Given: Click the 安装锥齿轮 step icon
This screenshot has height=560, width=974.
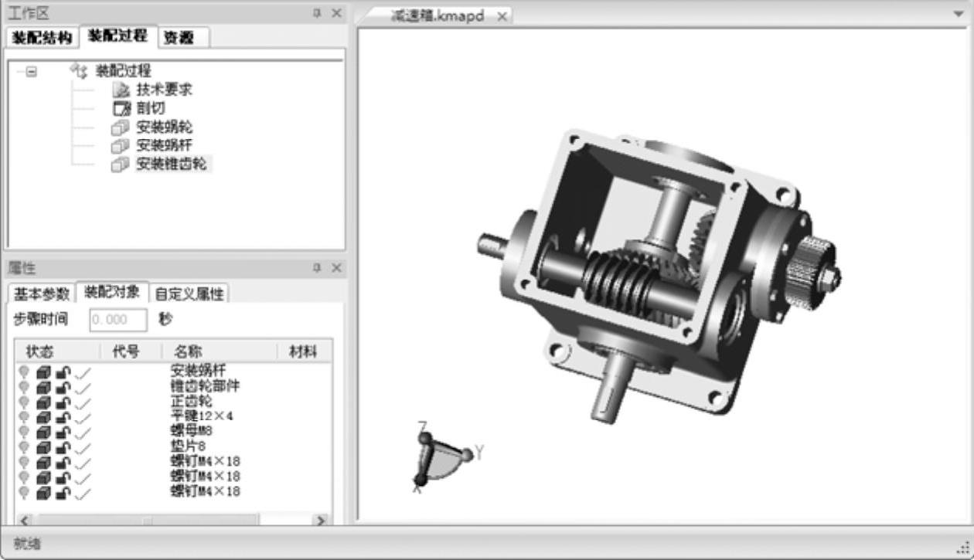Looking at the screenshot, I should [x=120, y=164].
